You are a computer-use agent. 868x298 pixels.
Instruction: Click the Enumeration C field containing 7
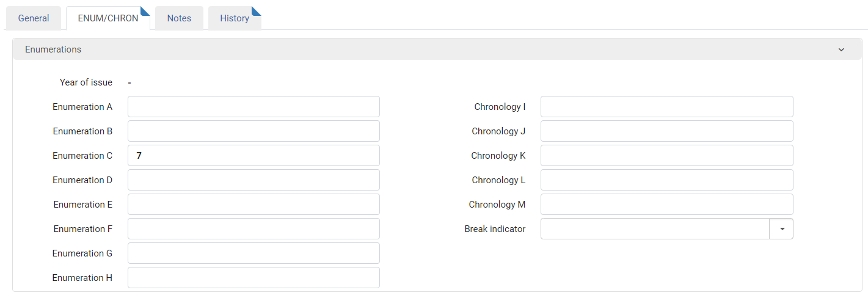(253, 156)
